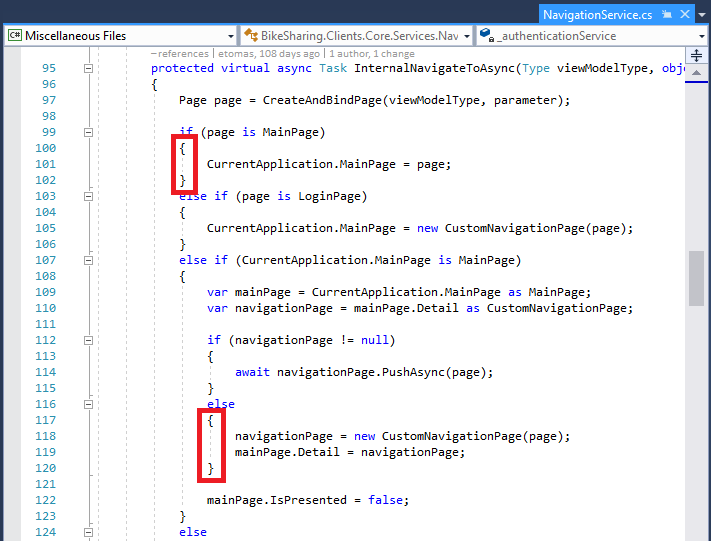
Task: Click the class icon beside BikeSharing.Clients.Core
Action: pyautogui.click(x=251, y=35)
